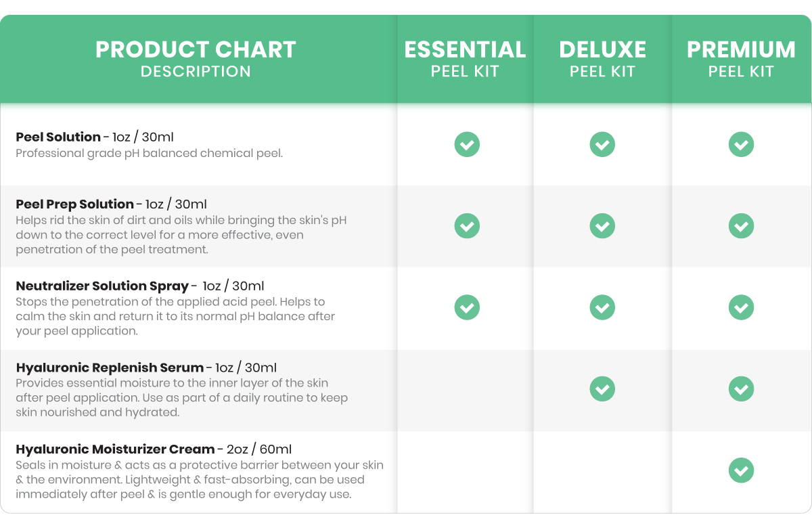
Task: Click the Peel Prep Solution product title
Action: [74, 204]
